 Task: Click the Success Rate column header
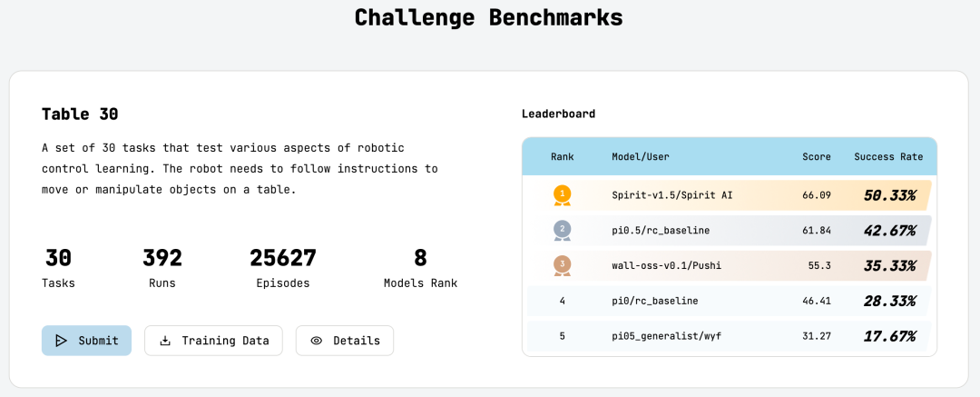[x=888, y=156]
